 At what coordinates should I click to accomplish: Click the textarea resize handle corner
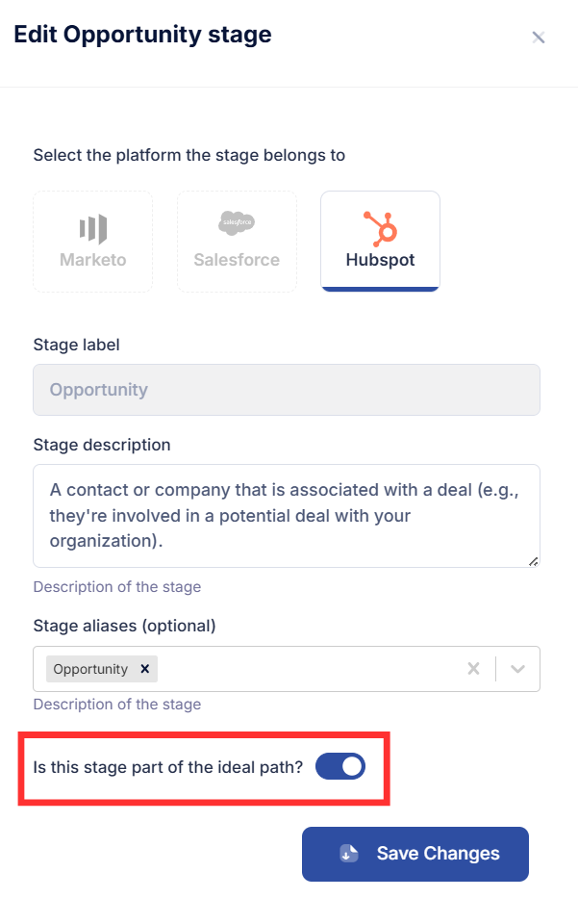(x=533, y=561)
